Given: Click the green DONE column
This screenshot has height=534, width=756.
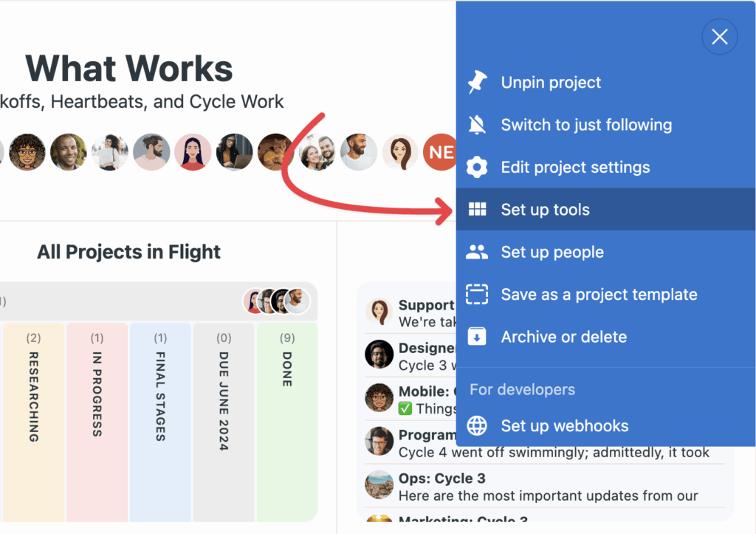Looking at the screenshot, I should [287, 421].
